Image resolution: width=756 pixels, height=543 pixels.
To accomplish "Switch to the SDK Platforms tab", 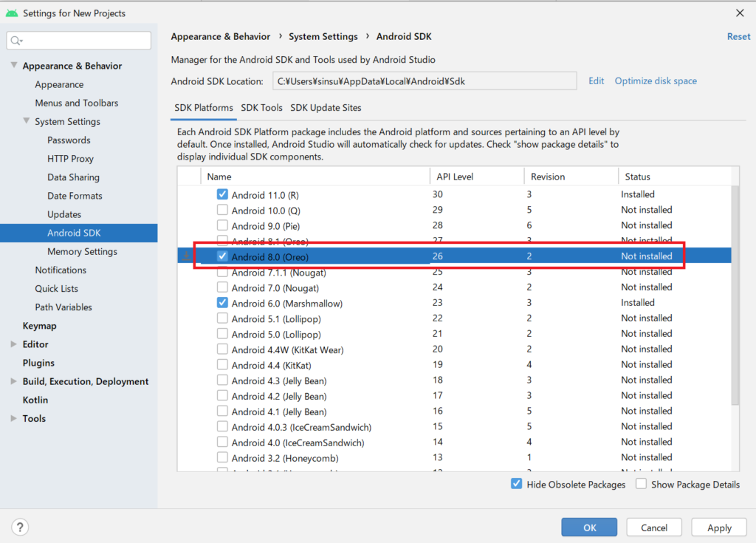I will pyautogui.click(x=204, y=108).
